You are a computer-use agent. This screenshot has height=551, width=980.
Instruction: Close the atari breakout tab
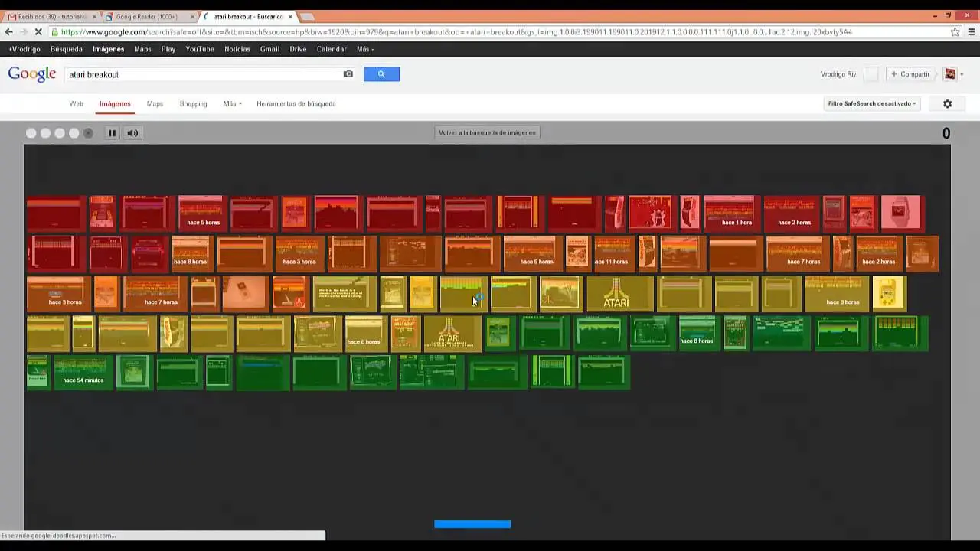point(290,17)
